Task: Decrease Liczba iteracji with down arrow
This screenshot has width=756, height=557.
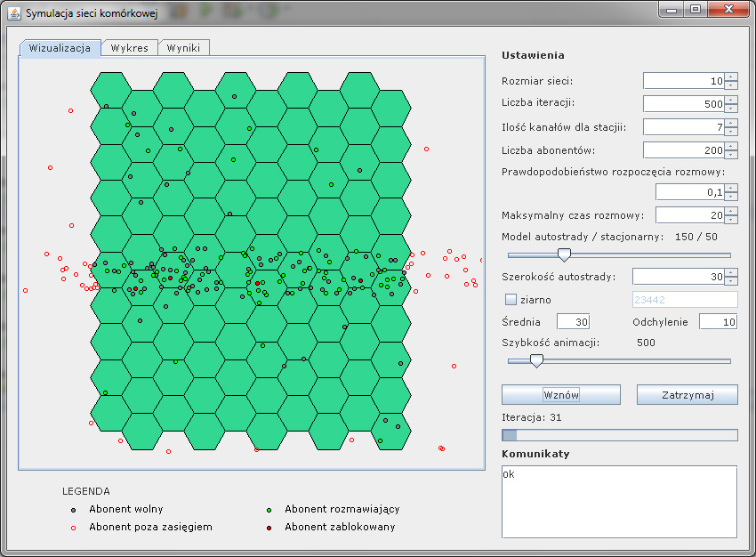Action: pos(731,109)
